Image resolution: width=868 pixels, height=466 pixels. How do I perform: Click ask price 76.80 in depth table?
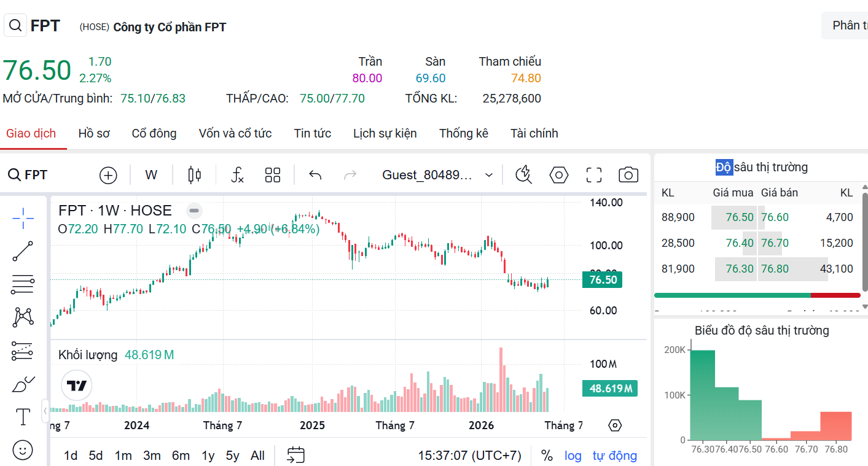pyautogui.click(x=775, y=269)
